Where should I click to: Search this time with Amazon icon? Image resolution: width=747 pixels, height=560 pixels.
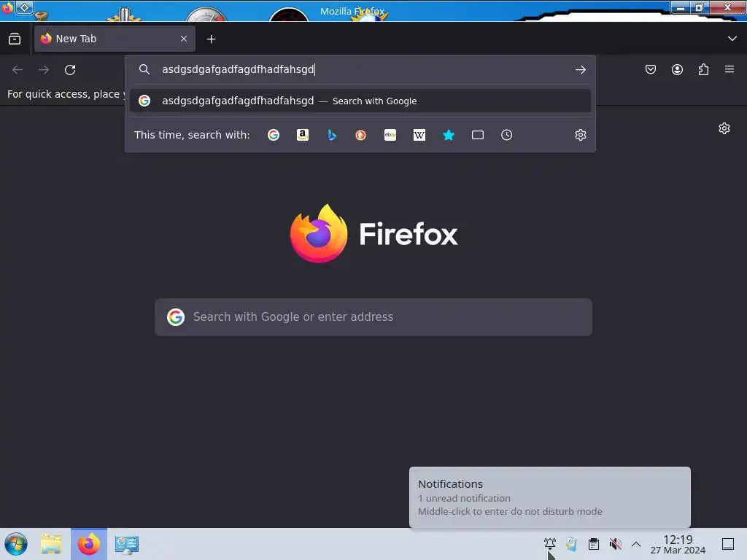pyautogui.click(x=303, y=135)
